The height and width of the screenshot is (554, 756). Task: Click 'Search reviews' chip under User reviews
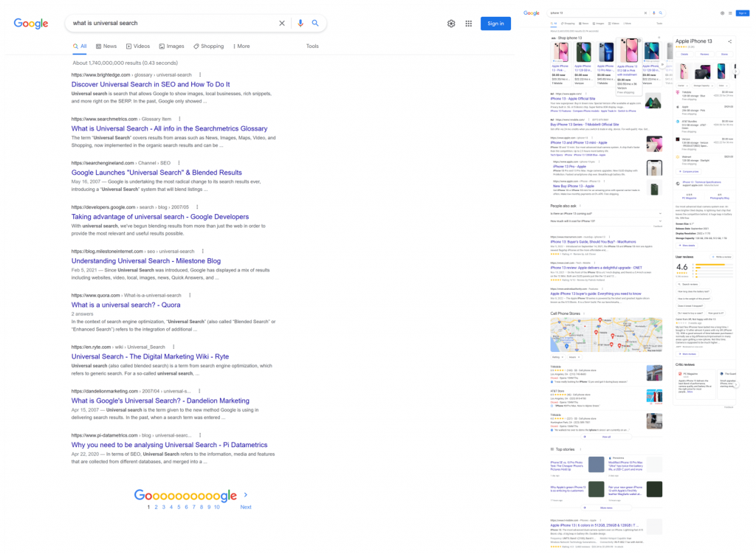pyautogui.click(x=688, y=284)
